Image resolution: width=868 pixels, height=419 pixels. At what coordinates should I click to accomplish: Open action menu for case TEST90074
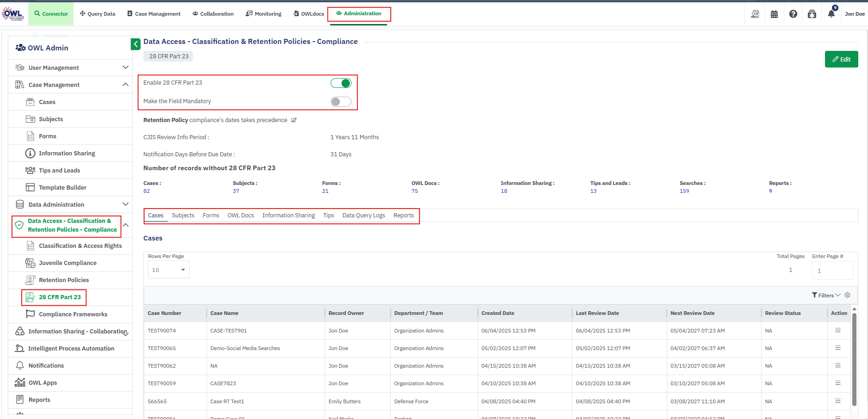click(x=837, y=331)
